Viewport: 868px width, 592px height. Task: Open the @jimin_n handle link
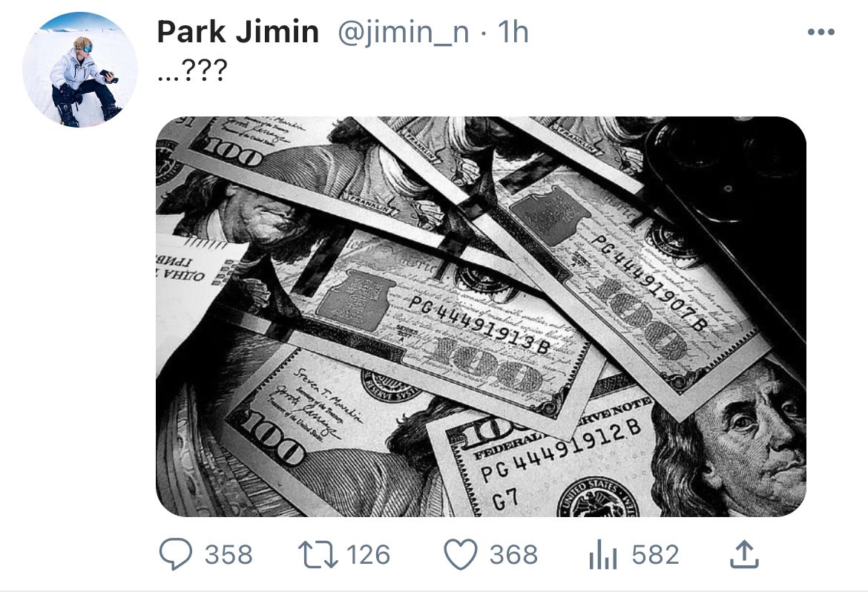click(403, 32)
